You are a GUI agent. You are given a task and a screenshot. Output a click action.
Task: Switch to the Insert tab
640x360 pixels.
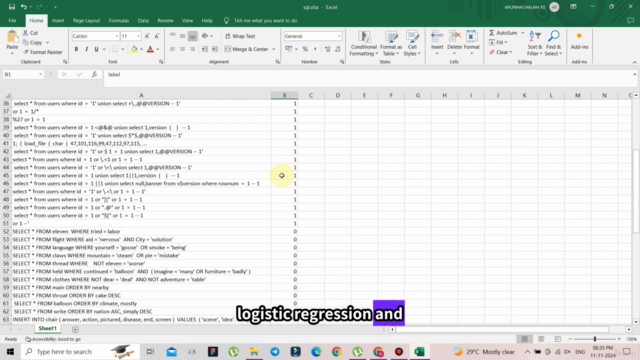tap(58, 20)
